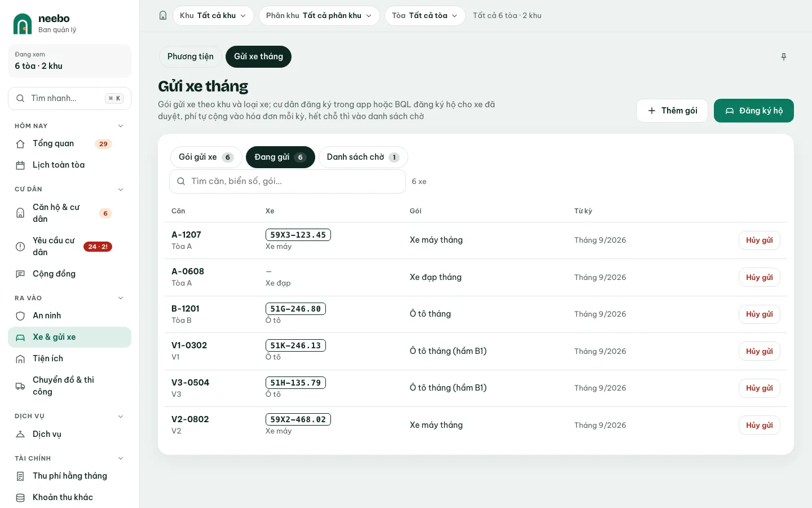
Task: Click the Thêm gói button
Action: (672, 111)
